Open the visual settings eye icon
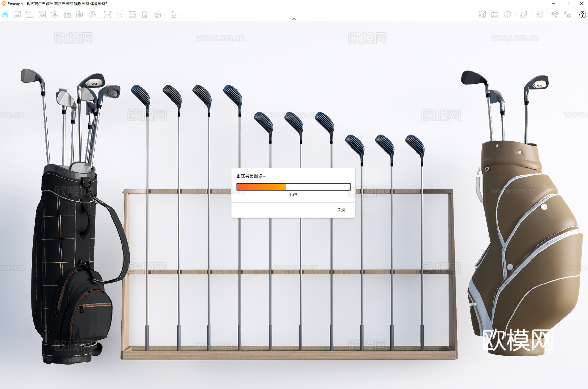 pos(555,15)
